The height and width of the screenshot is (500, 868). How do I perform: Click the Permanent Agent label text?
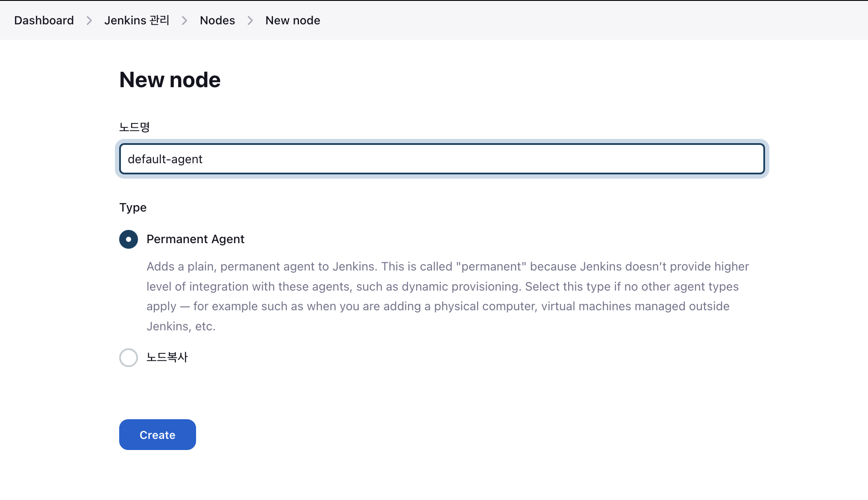point(195,239)
